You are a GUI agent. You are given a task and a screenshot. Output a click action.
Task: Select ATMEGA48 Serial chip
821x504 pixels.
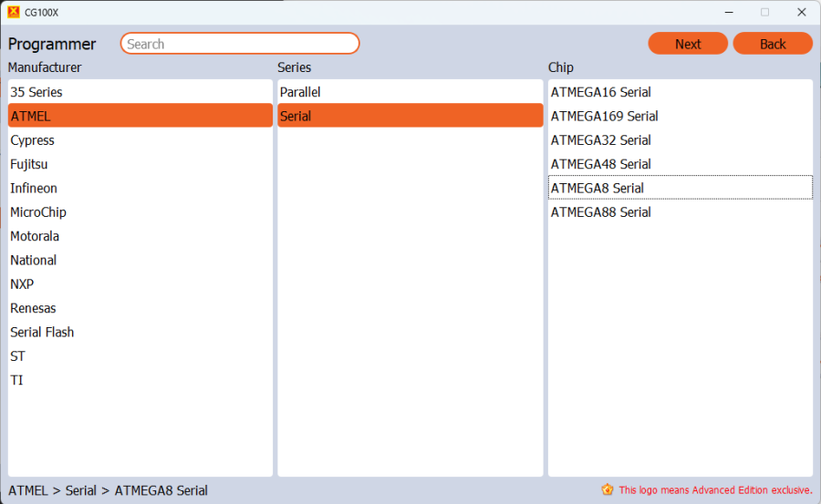(x=600, y=164)
